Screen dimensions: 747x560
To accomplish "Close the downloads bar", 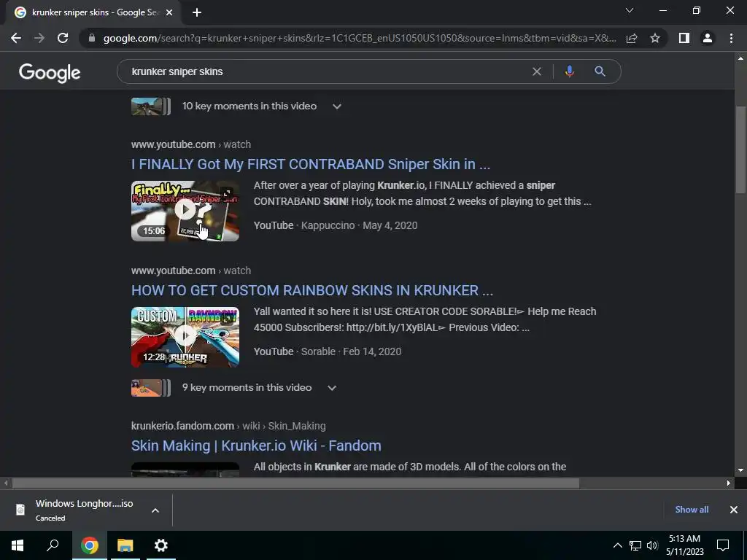I will (734, 510).
